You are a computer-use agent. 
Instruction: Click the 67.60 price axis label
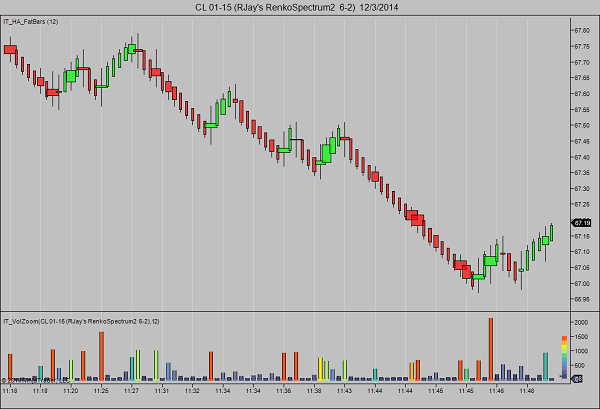582,94
